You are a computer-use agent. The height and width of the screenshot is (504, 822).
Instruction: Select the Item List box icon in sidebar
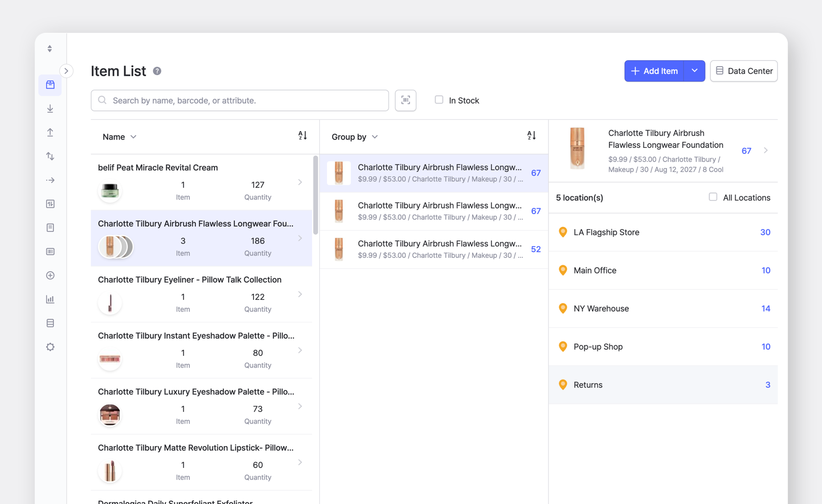point(50,85)
